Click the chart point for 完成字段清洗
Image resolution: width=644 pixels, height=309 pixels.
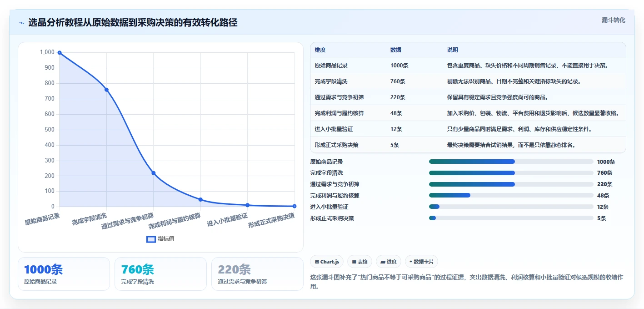(106, 90)
